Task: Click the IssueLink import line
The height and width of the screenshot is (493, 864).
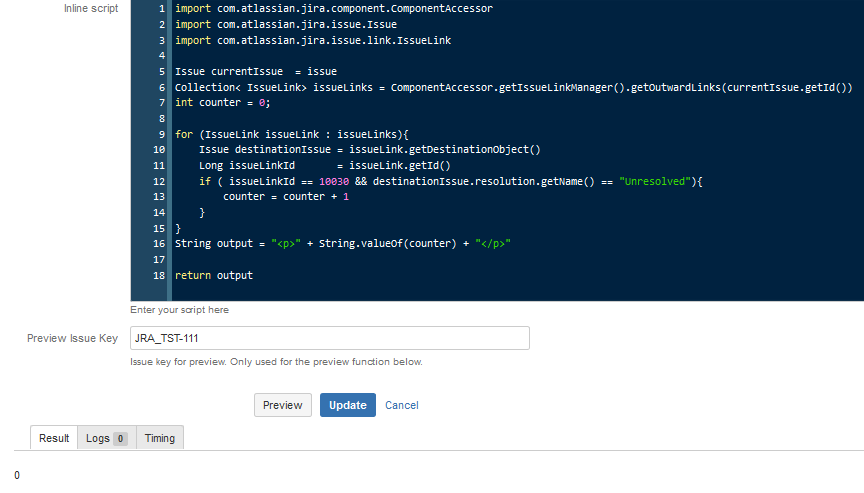Action: (313, 40)
